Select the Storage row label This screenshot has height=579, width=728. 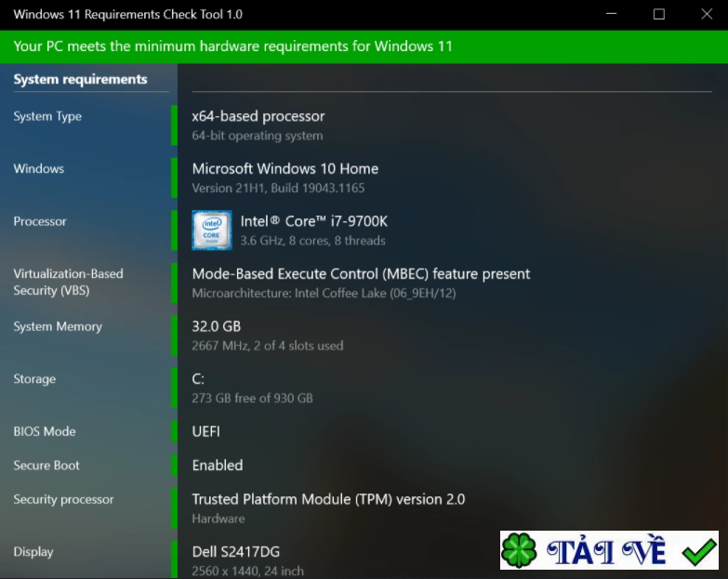point(34,379)
